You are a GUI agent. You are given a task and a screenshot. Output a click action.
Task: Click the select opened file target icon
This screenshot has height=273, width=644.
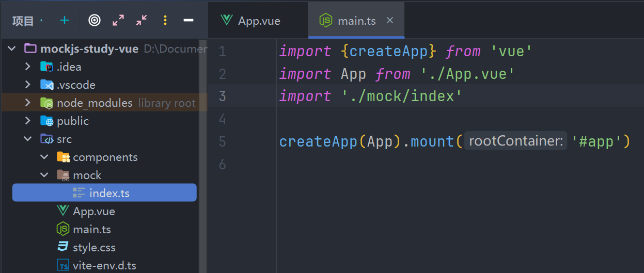(x=94, y=20)
